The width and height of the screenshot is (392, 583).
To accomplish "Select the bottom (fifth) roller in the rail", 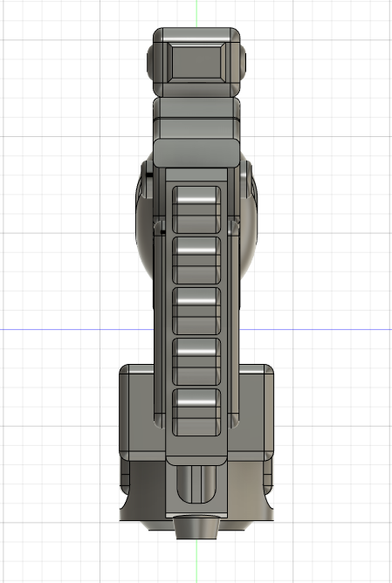I will (x=196, y=412).
